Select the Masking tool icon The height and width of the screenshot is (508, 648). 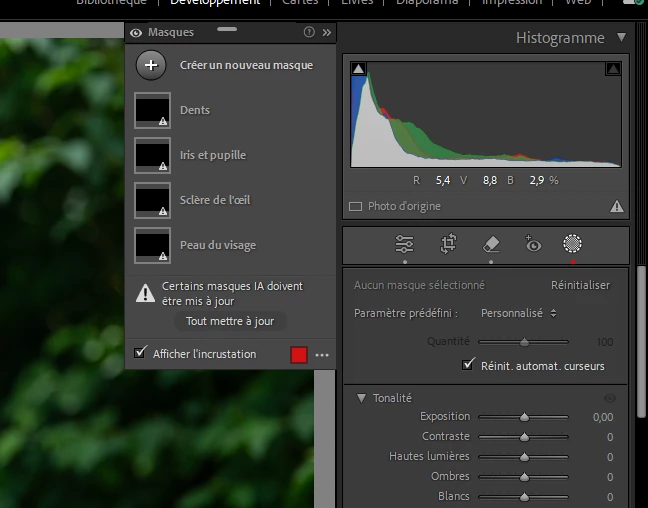pos(572,243)
